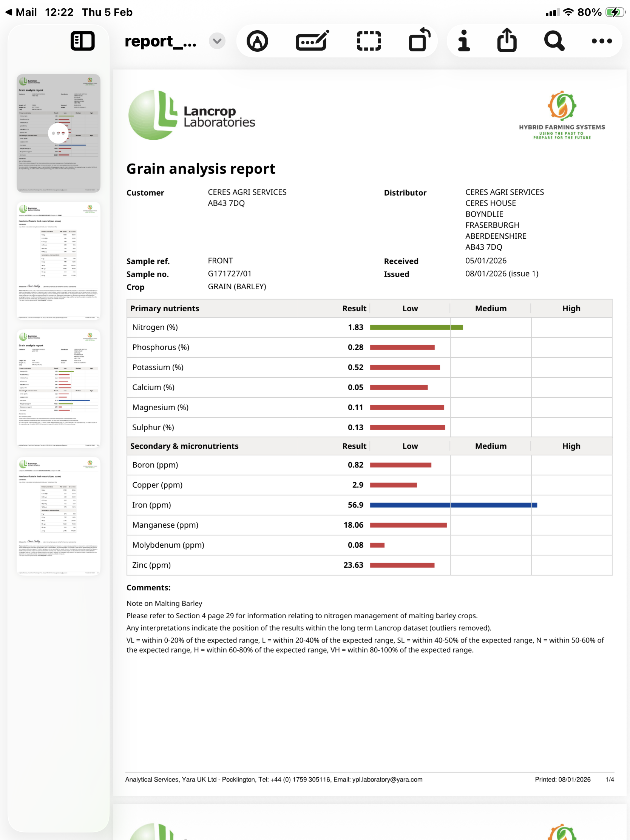The image size is (630, 840).
Task: Toggle the thumbnail sidebar panel
Action: (x=82, y=41)
